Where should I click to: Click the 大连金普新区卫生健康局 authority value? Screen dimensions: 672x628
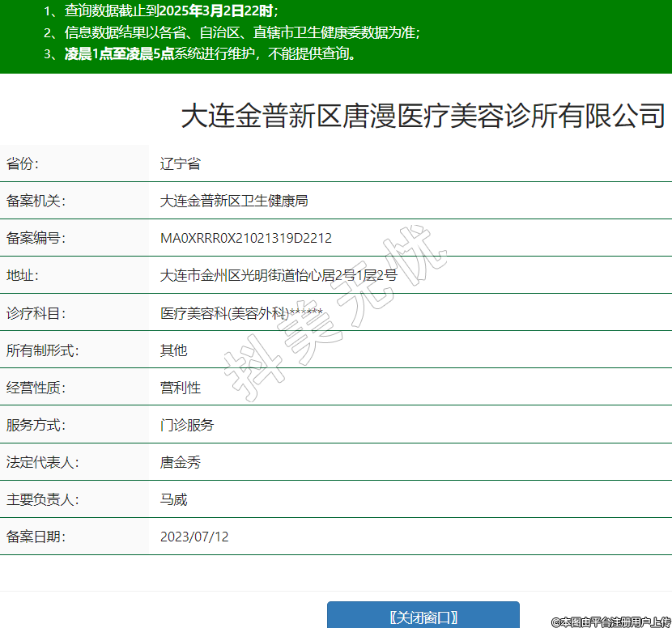pos(234,201)
